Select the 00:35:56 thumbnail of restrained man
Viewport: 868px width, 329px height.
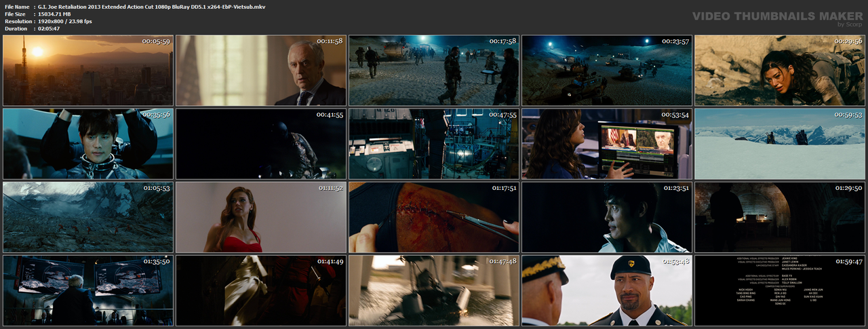tap(88, 143)
